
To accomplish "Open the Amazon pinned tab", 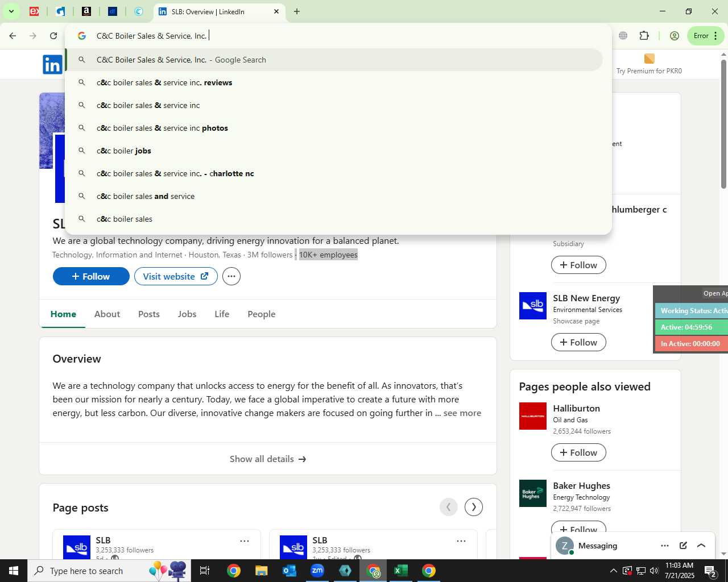I will (x=86, y=11).
